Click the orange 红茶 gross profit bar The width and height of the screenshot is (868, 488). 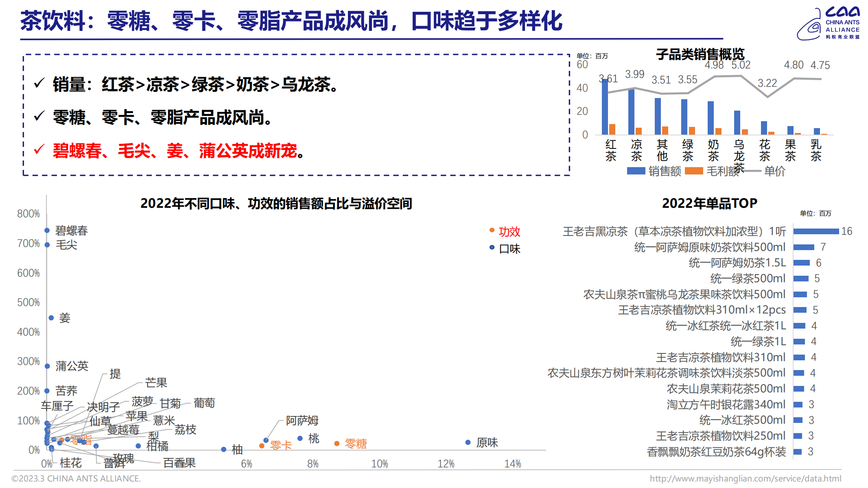pyautogui.click(x=612, y=129)
